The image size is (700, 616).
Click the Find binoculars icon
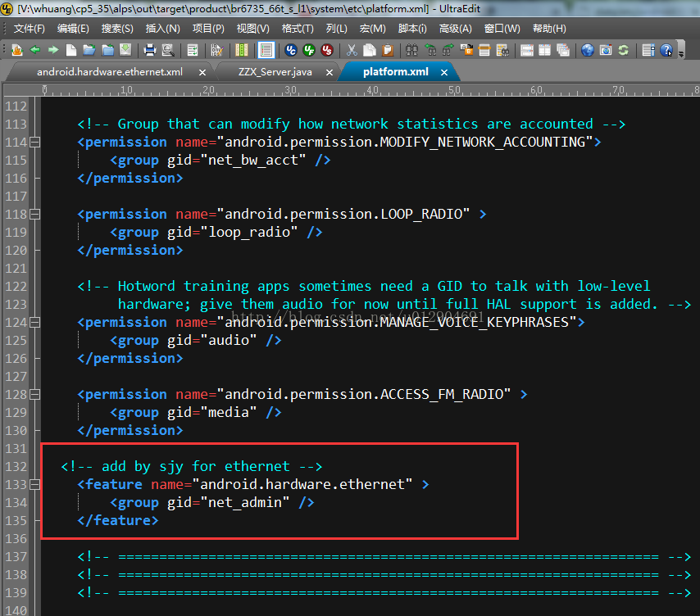pos(412,50)
